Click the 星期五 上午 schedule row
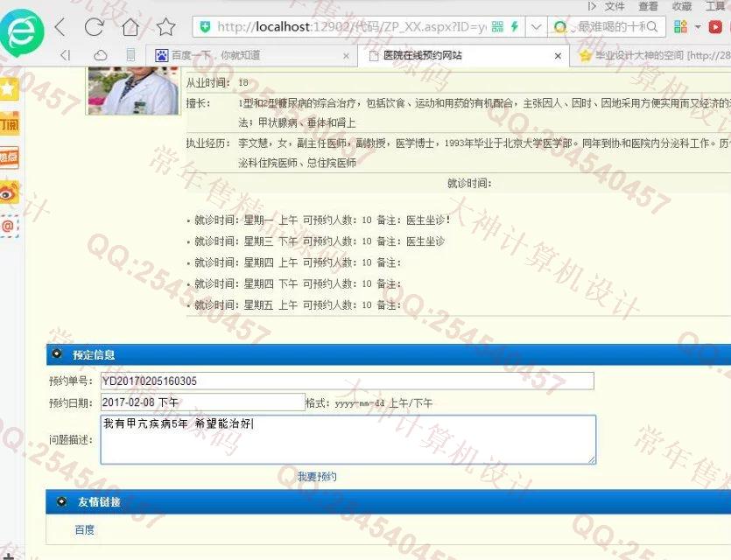Viewport: 731px width, 560px height. coord(298,305)
